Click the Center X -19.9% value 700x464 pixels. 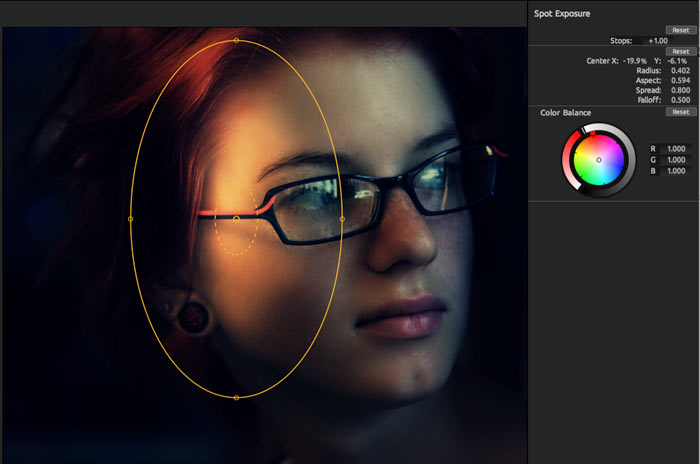coord(634,61)
